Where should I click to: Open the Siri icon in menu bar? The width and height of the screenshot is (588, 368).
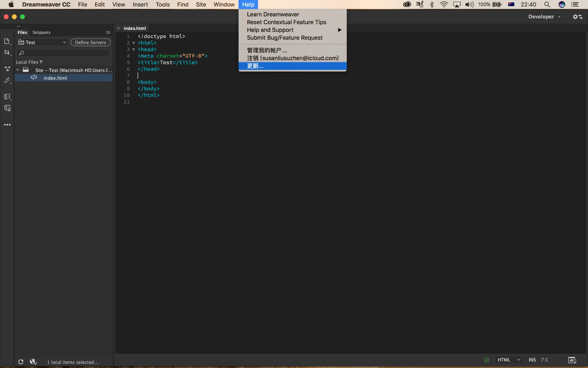(x=562, y=4)
